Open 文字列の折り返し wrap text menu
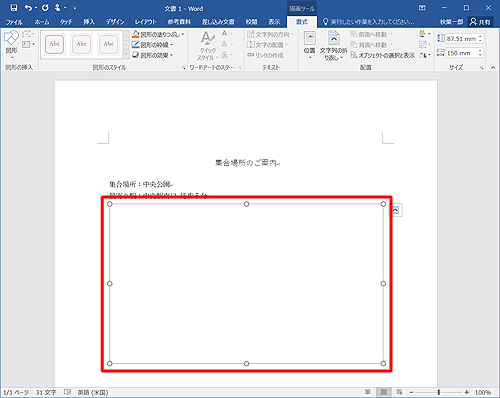 333,46
